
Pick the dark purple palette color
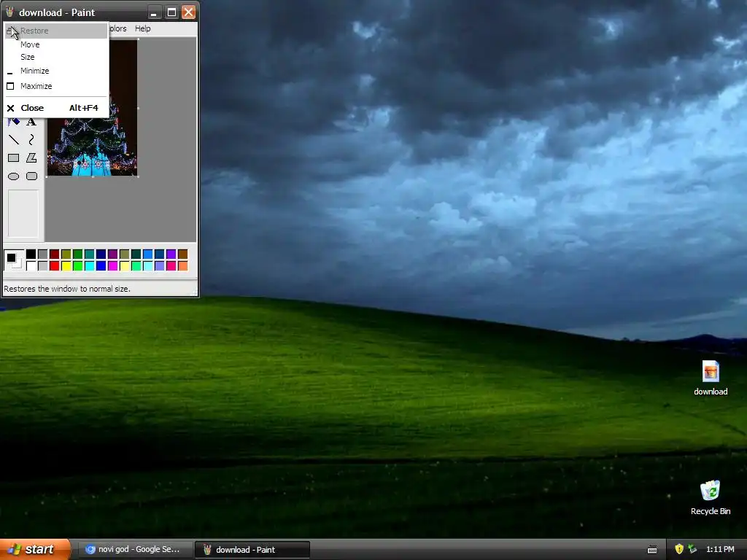tap(113, 254)
